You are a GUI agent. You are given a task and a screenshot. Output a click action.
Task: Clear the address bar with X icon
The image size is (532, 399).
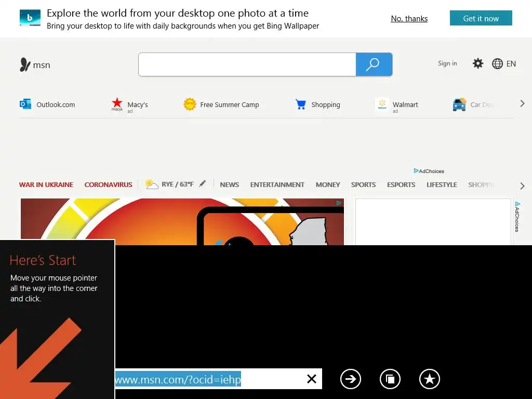pos(312,379)
